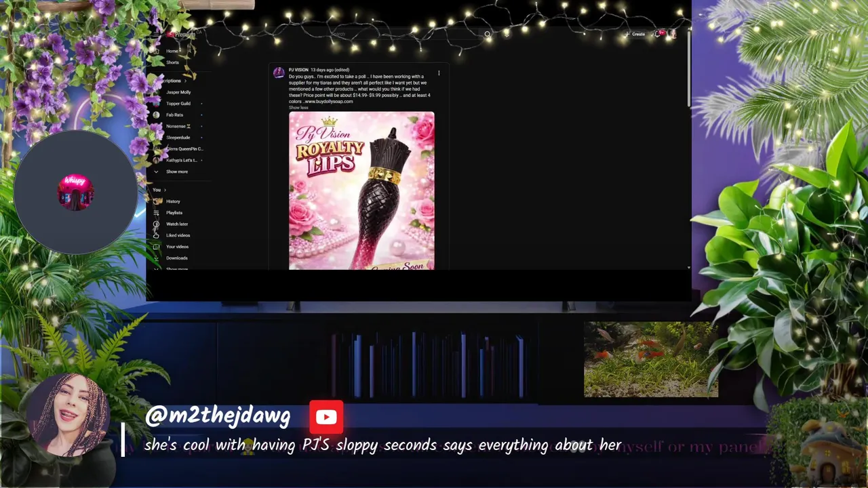This screenshot has height=488, width=868.
Task: Click the Fab Rats channel avatar
Action: (156, 115)
